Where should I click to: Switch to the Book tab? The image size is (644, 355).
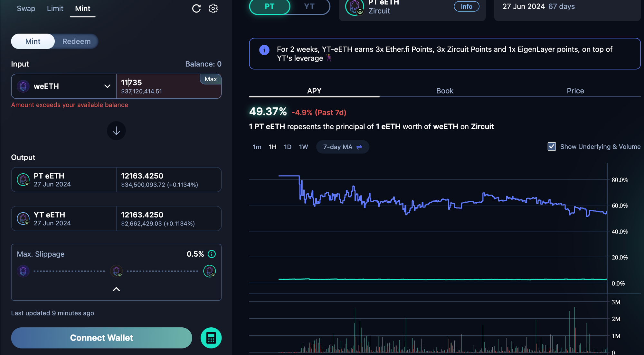tap(445, 91)
